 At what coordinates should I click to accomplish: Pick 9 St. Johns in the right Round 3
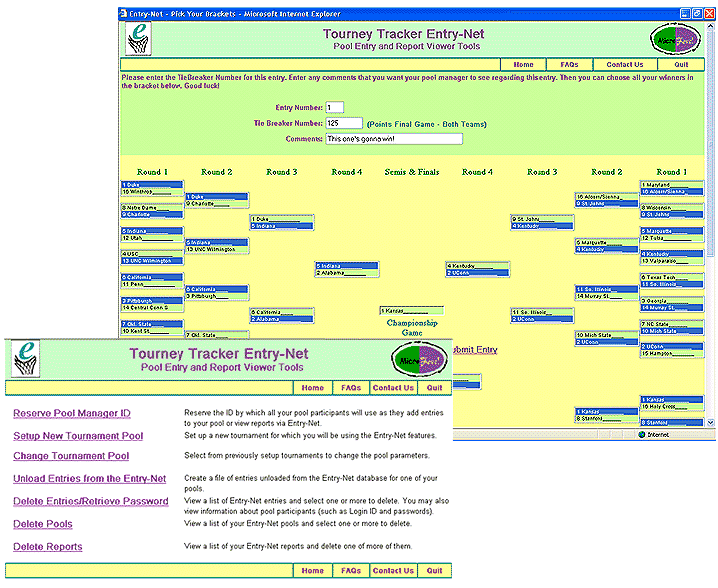tap(542, 219)
